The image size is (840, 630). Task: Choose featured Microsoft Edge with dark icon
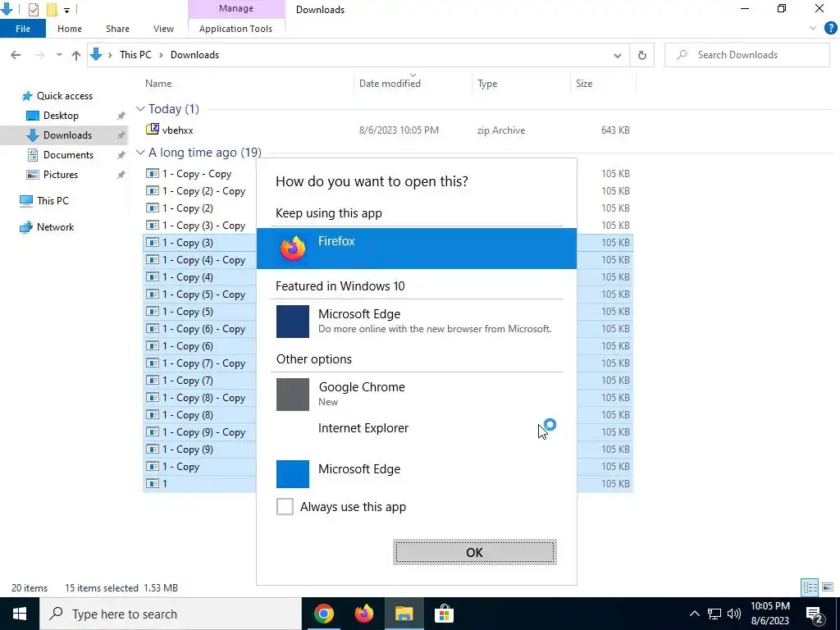click(x=416, y=321)
